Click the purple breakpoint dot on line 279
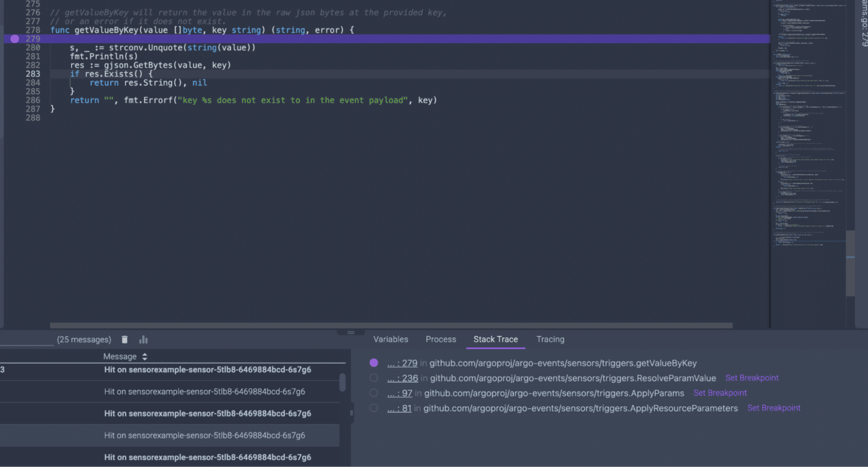This screenshot has height=467, width=868. pos(14,39)
